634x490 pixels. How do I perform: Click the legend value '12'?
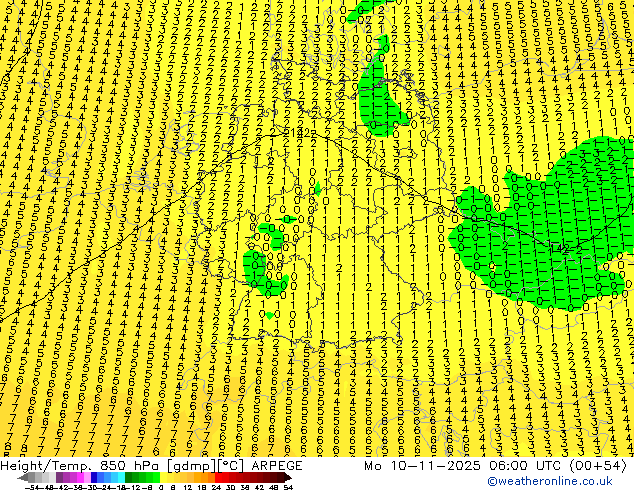click(x=188, y=487)
